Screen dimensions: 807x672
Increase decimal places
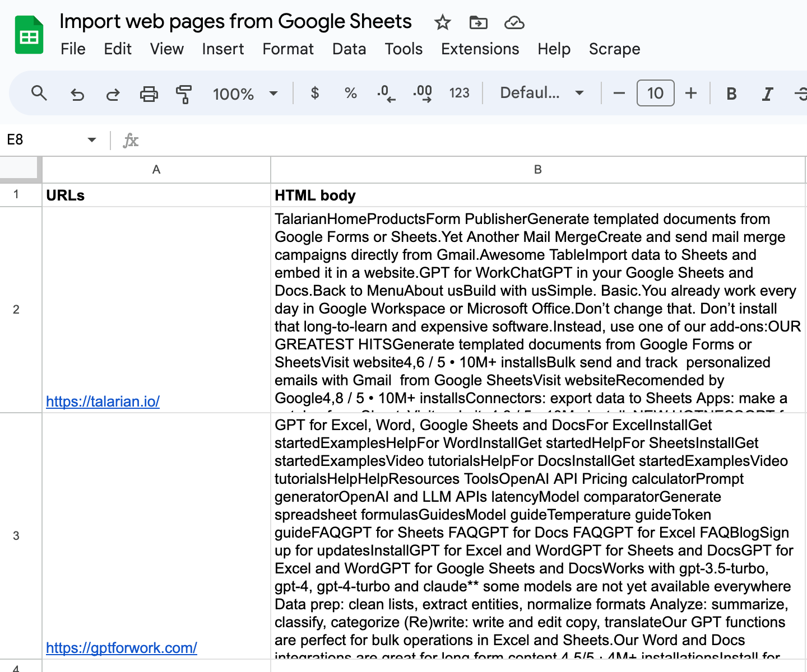(423, 93)
